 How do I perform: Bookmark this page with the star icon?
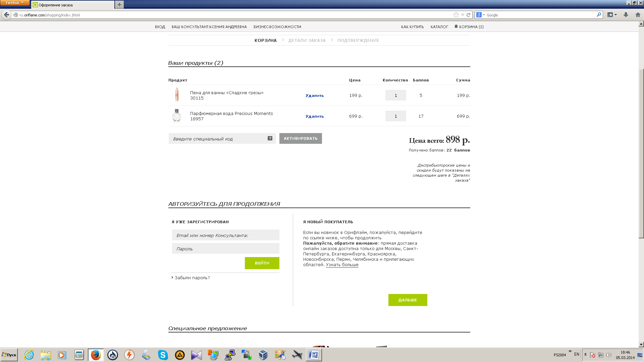pos(456,15)
